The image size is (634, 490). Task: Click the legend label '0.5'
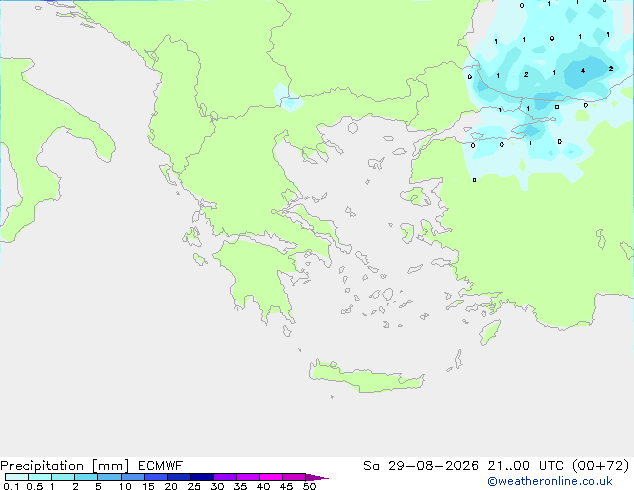coord(35,486)
